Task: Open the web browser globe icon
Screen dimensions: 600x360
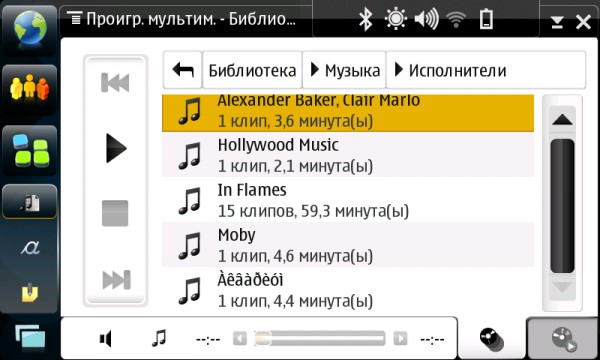Action: [x=30, y=29]
